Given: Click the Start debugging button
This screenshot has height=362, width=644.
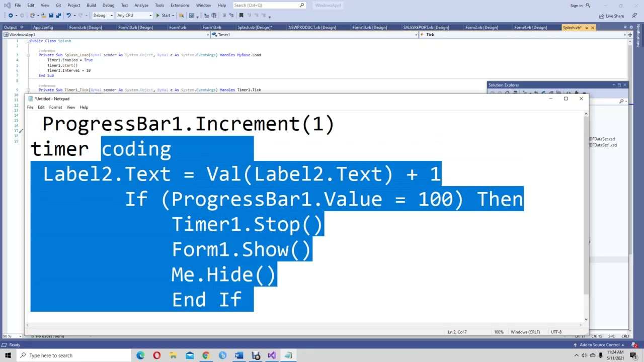Looking at the screenshot, I should pos(163,16).
